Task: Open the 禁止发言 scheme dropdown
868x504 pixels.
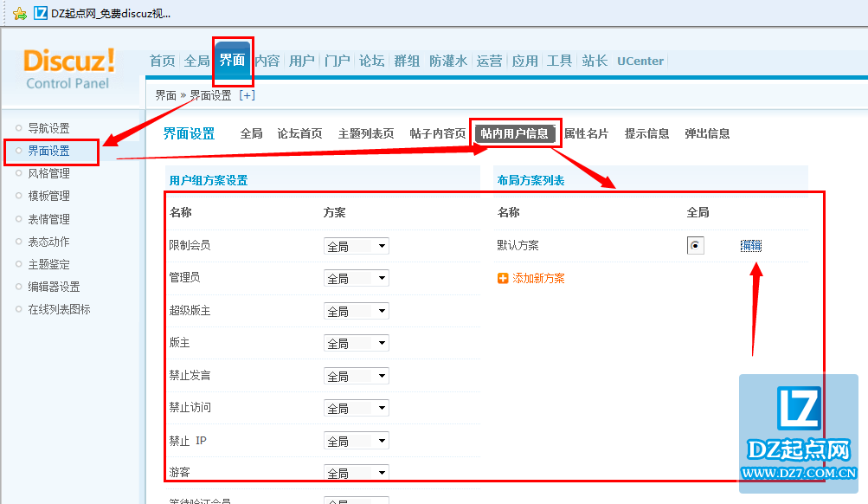Action: click(x=356, y=377)
